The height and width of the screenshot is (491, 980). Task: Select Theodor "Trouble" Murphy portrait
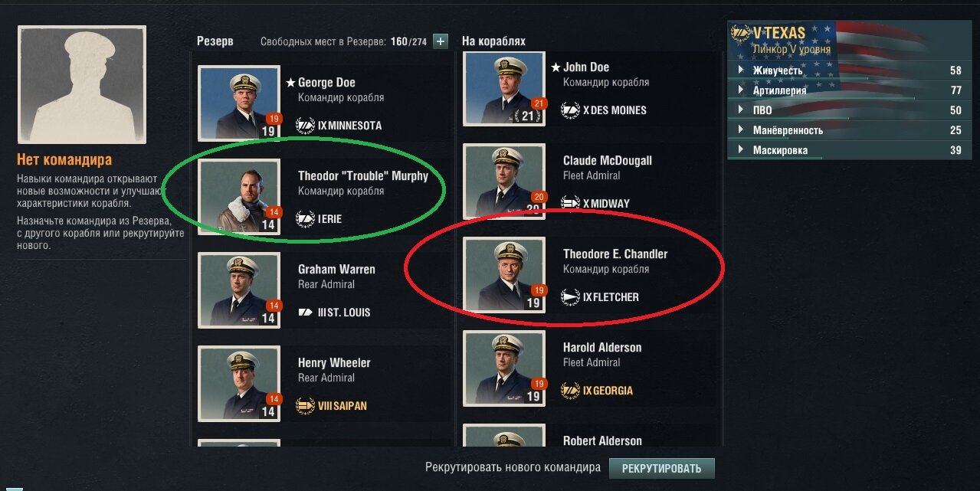tap(239, 197)
